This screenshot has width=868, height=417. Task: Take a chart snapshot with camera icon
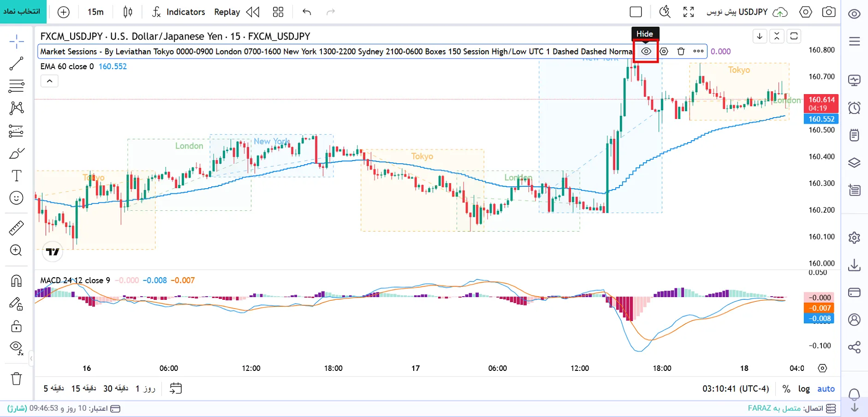(829, 12)
